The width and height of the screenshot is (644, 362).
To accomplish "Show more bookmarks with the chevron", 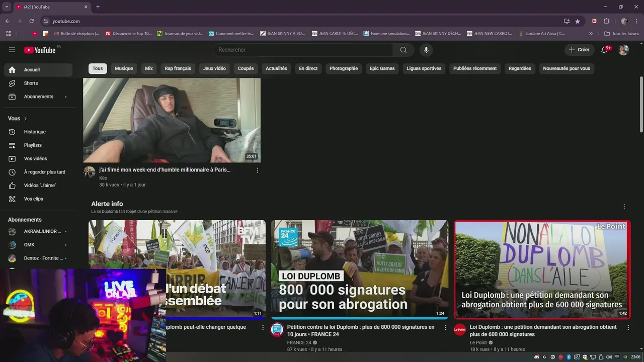I will tap(591, 34).
